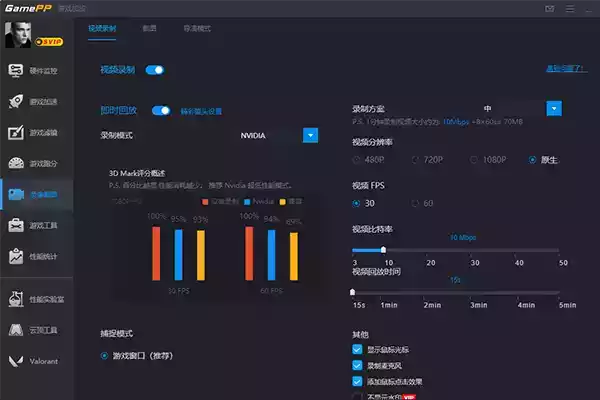Click the 中 value in 录制方案 field
Viewport: 600px width, 400px height.
coord(487,109)
